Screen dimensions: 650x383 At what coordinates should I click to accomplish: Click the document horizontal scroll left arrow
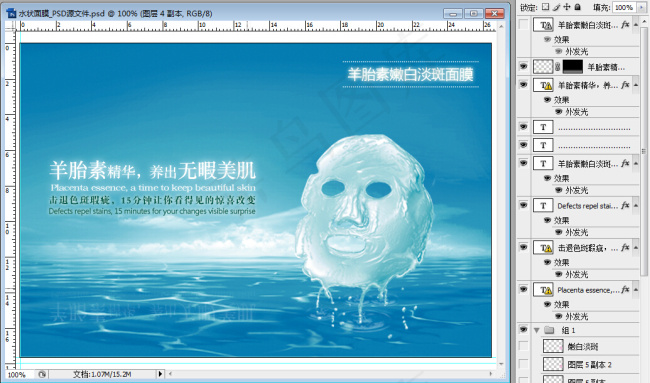[170, 374]
